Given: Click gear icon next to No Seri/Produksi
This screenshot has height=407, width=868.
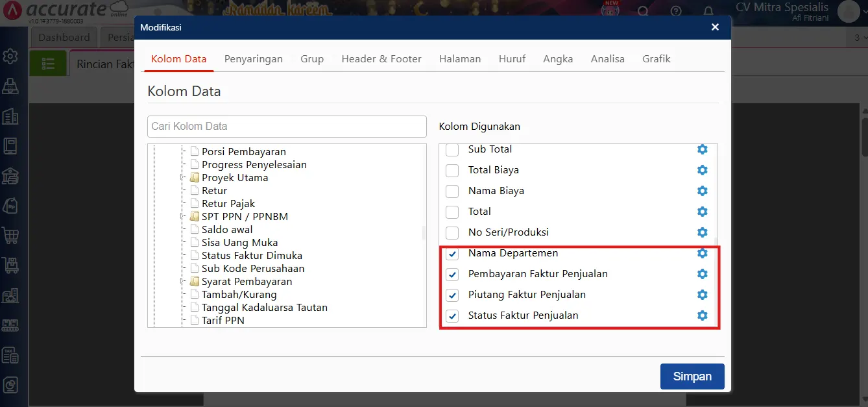Looking at the screenshot, I should point(702,232).
